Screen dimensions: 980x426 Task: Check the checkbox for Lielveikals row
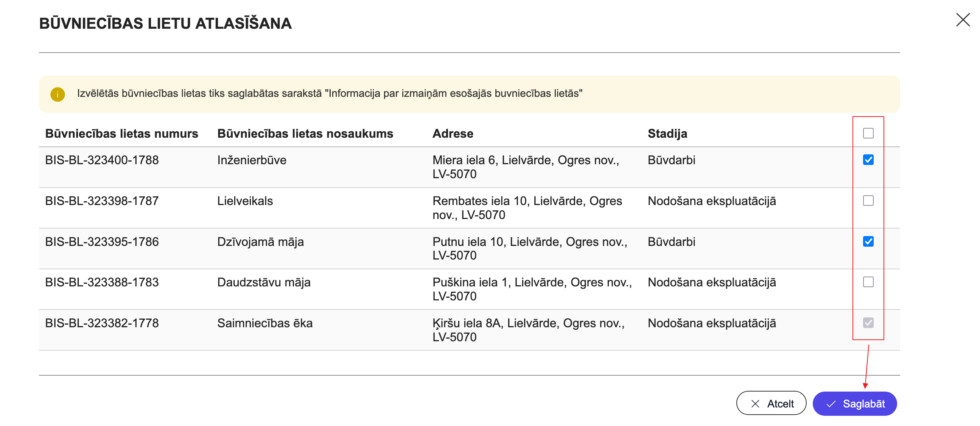[868, 201]
